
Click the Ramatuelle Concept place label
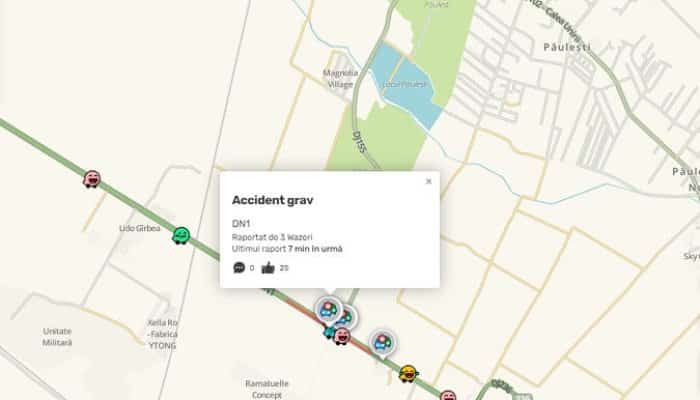click(267, 389)
